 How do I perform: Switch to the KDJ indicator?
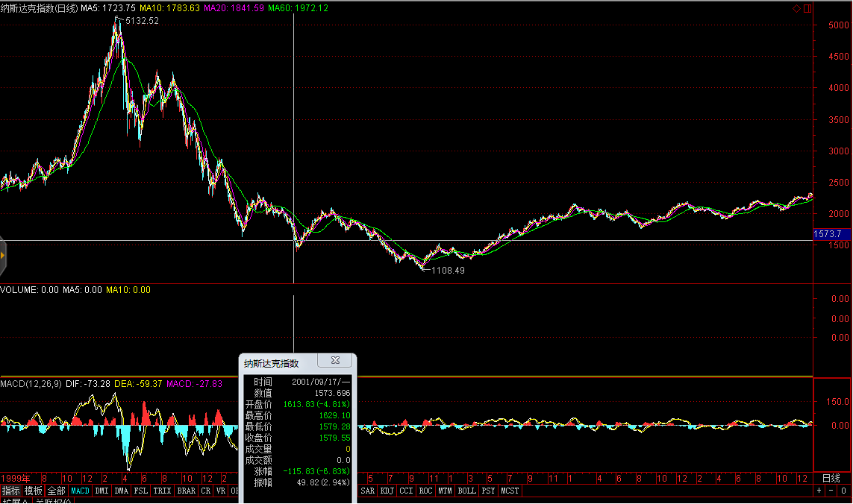tap(387, 491)
